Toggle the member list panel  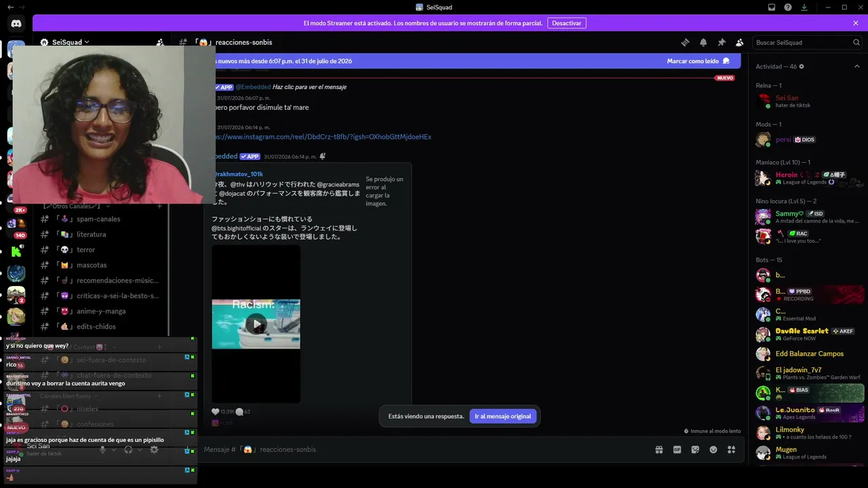(740, 42)
